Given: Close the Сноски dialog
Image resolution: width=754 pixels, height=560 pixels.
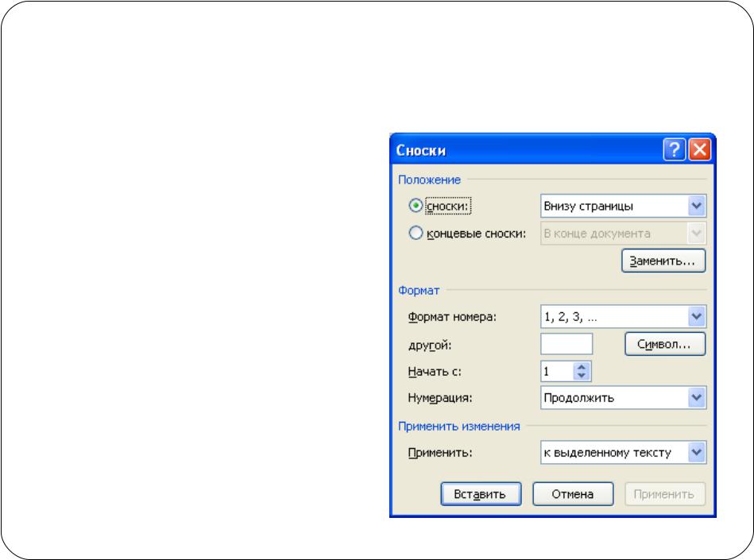Looking at the screenshot, I should [700, 149].
